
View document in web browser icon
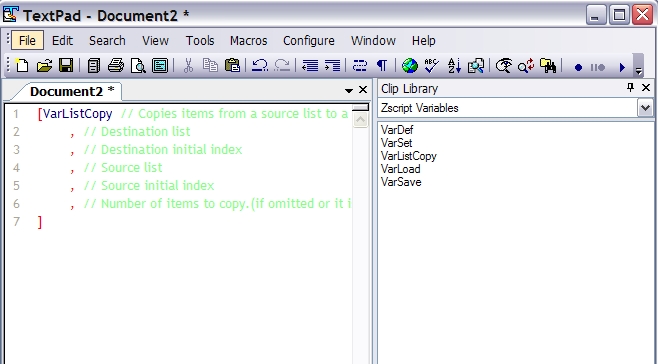pyautogui.click(x=410, y=66)
